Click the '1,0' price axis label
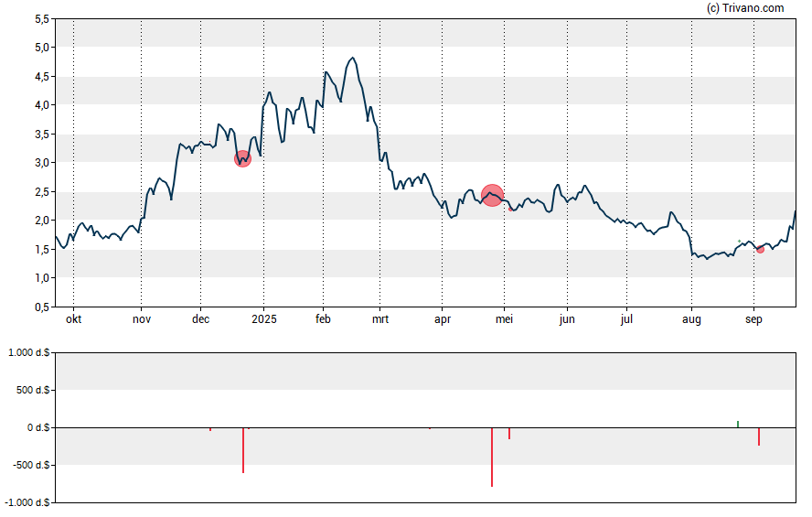Screen dimensions: 812x517 click(x=42, y=278)
